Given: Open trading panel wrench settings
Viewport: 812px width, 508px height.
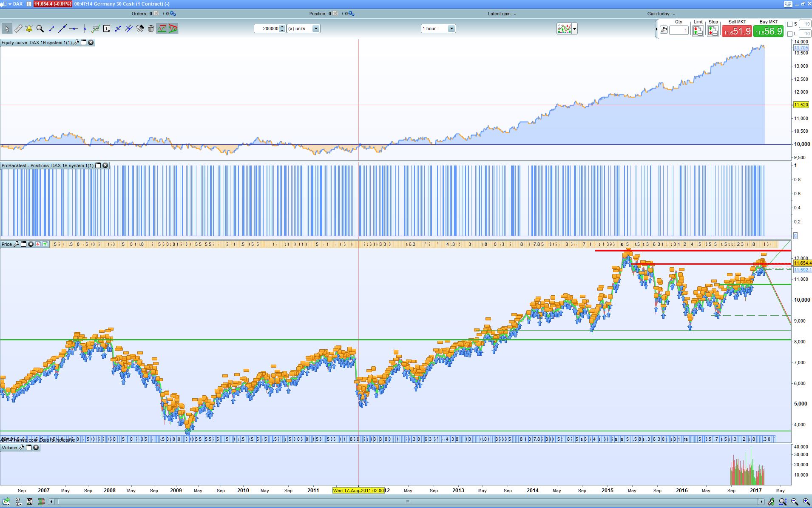Looking at the screenshot, I should [x=664, y=30].
